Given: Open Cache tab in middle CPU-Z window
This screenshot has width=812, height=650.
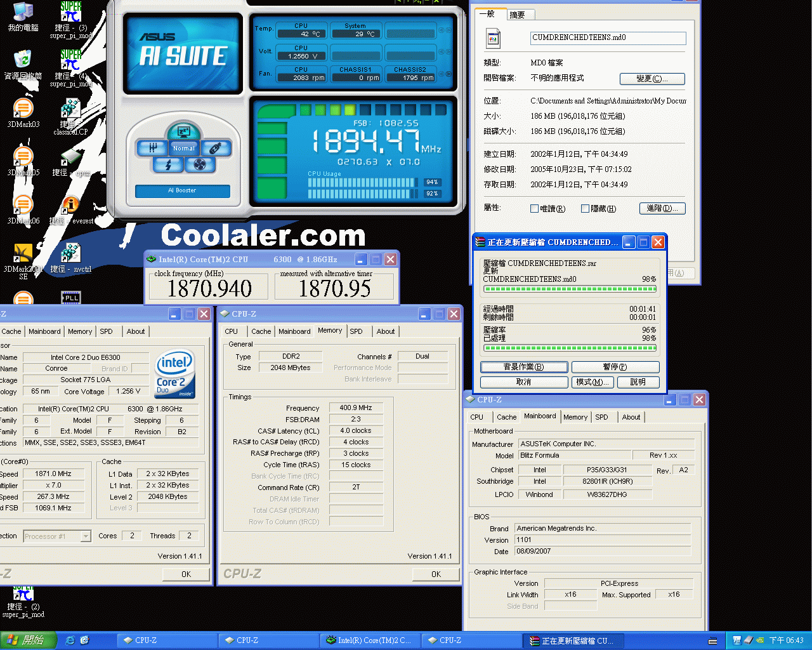Looking at the screenshot, I should 261,331.
